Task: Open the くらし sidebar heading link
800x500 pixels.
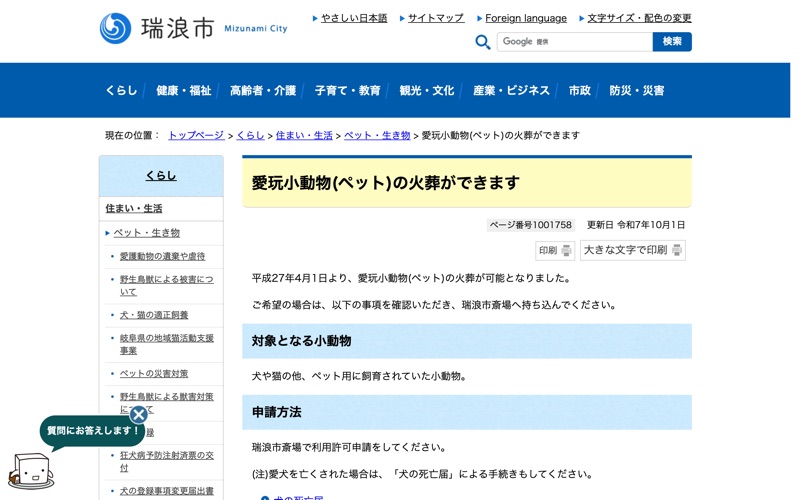Action: point(161,176)
